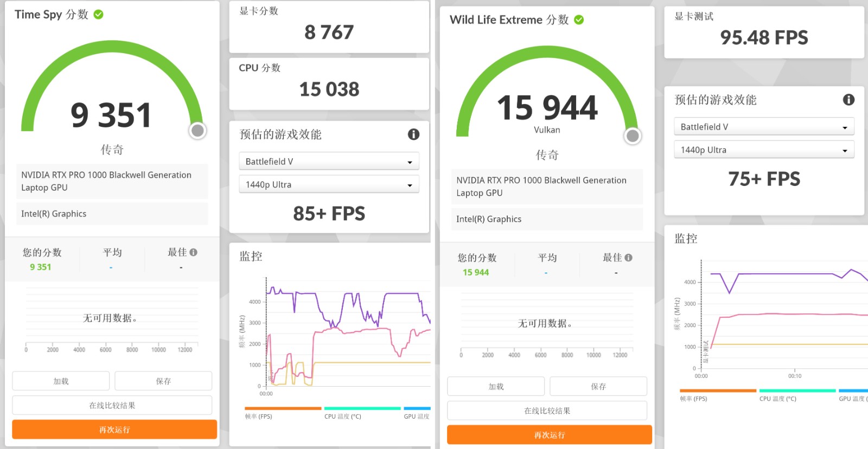868x449 pixels.
Task: Click the 75+ FPS estimate in Wild Life Extreme results
Action: coord(764,179)
